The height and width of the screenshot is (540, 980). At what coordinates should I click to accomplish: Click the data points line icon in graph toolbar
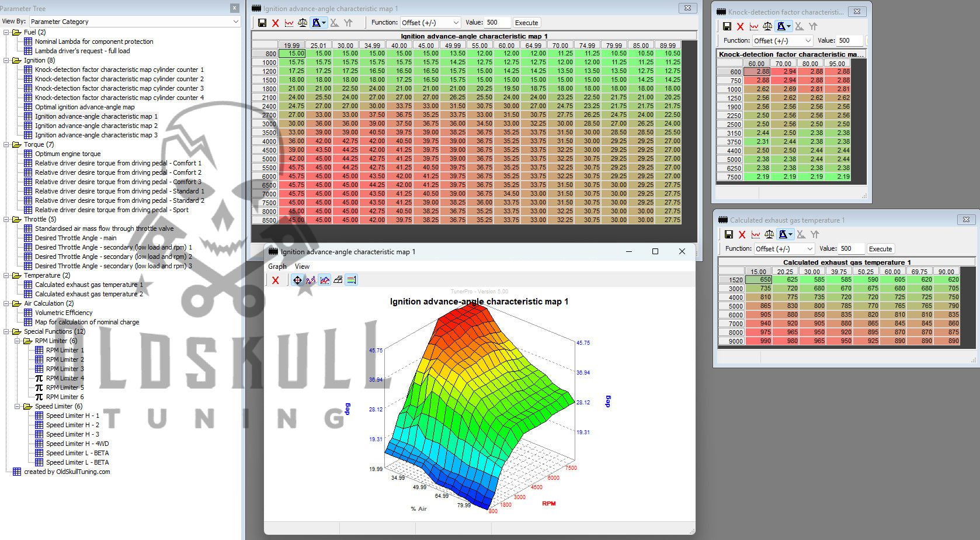[x=311, y=280]
